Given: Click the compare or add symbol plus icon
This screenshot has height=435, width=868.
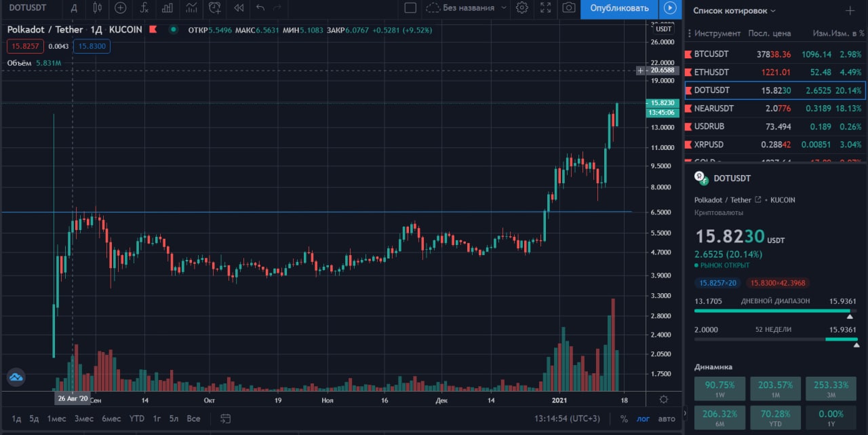Looking at the screenshot, I should 121,8.
